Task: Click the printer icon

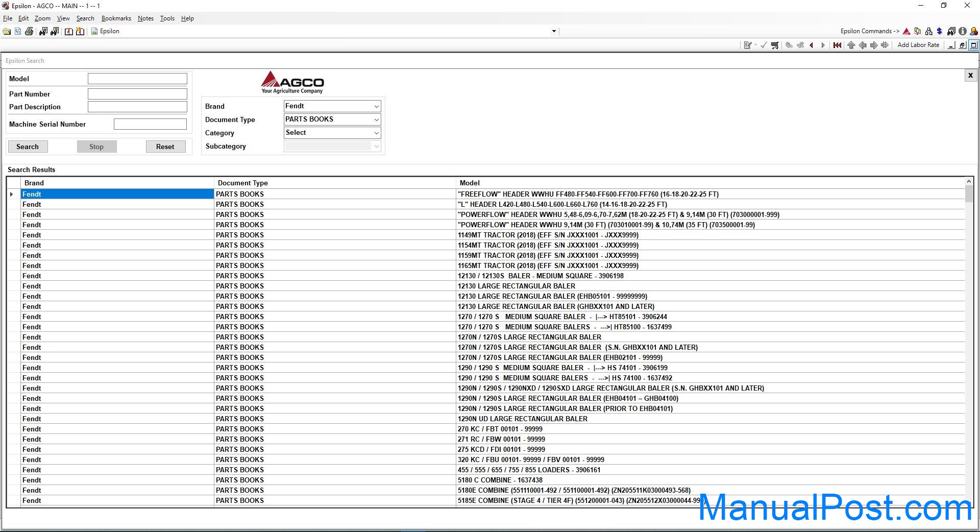Action: point(29,32)
